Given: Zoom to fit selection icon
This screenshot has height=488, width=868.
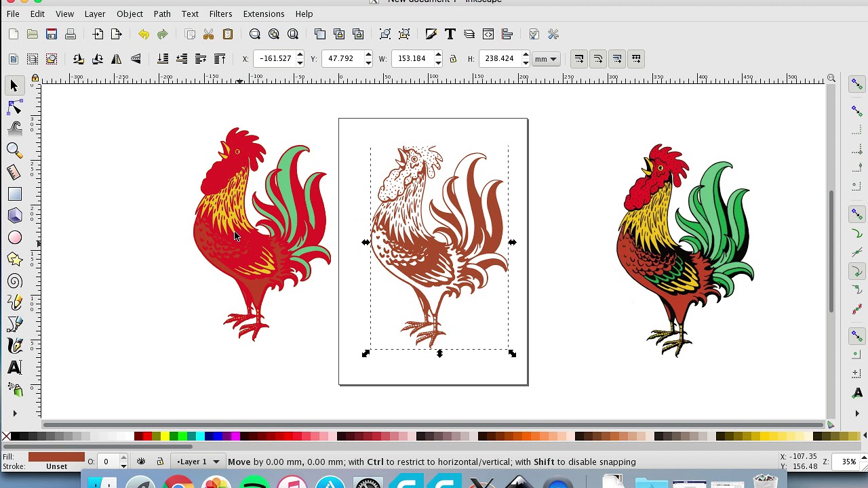Looking at the screenshot, I should (x=255, y=34).
